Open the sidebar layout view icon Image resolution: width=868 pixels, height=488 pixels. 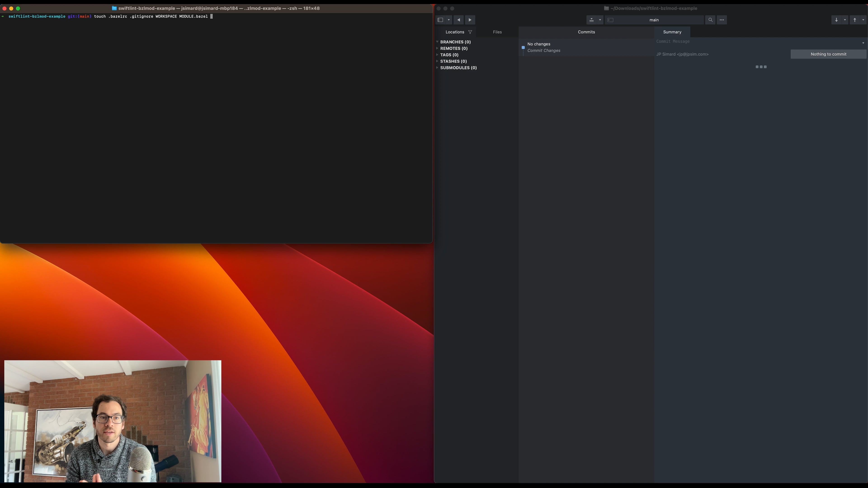441,20
